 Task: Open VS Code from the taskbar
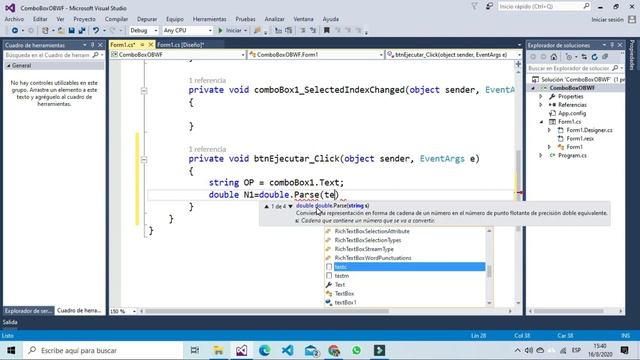pos(287,350)
